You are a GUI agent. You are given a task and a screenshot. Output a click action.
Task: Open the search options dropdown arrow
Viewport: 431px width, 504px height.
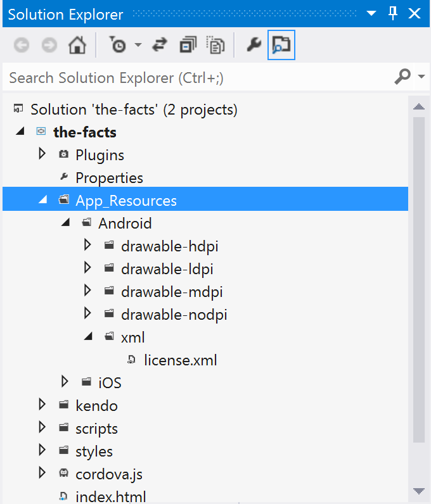[x=421, y=77]
